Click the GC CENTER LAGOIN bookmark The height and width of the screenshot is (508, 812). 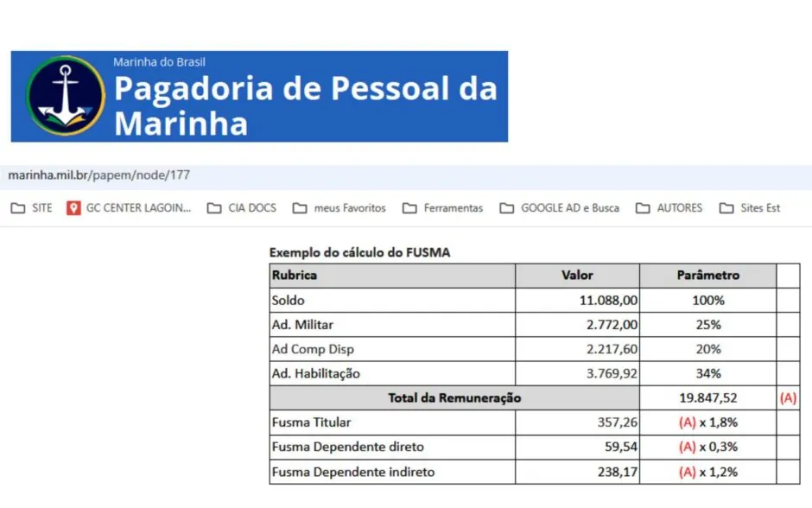(130, 208)
